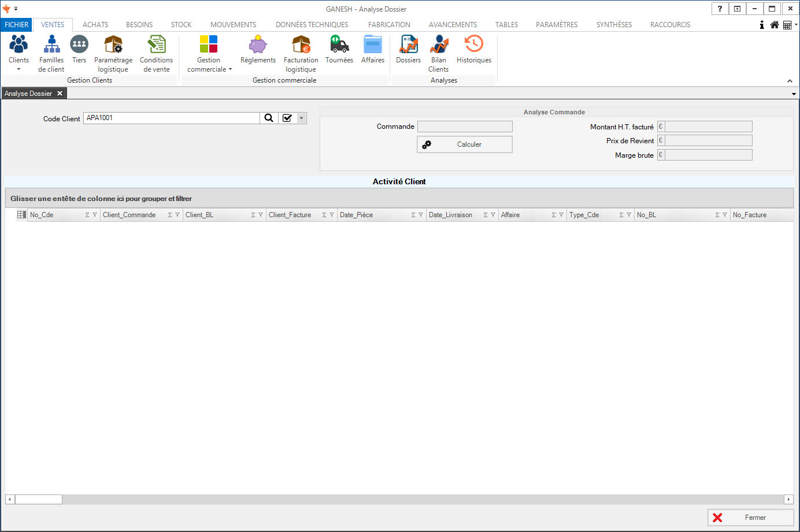
Task: Collapse the ribbon with the chevron arrow
Action: (790, 81)
